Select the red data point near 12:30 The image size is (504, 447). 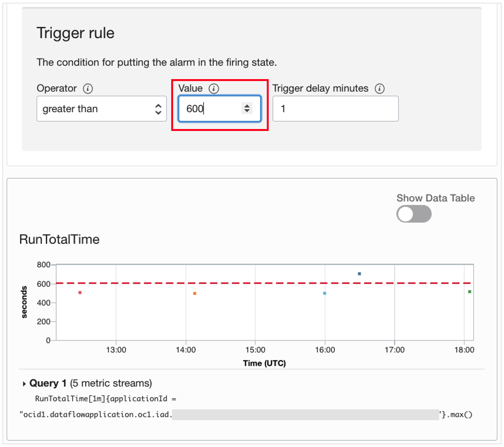pos(80,293)
